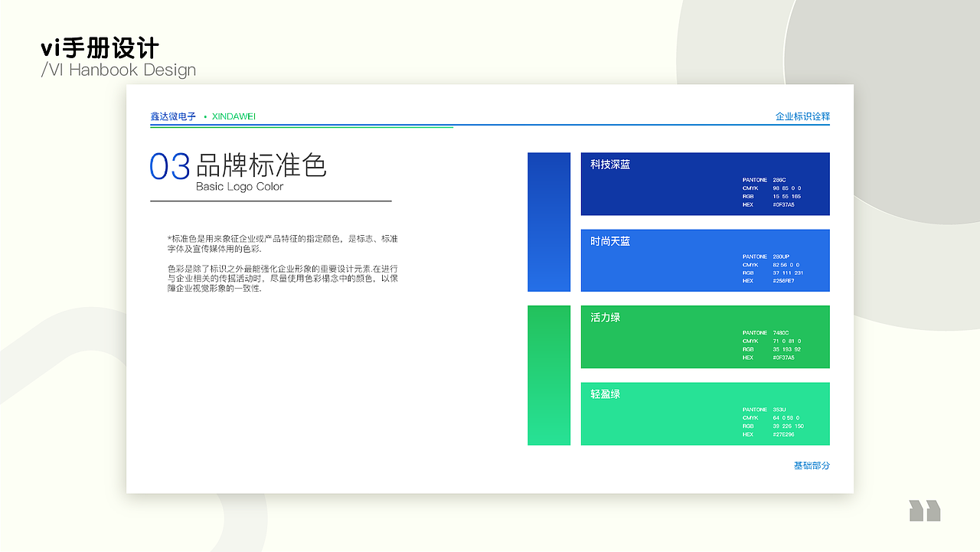Click the green gradient vertical bar swatch
This screenshot has height=552, width=980.
548,375
